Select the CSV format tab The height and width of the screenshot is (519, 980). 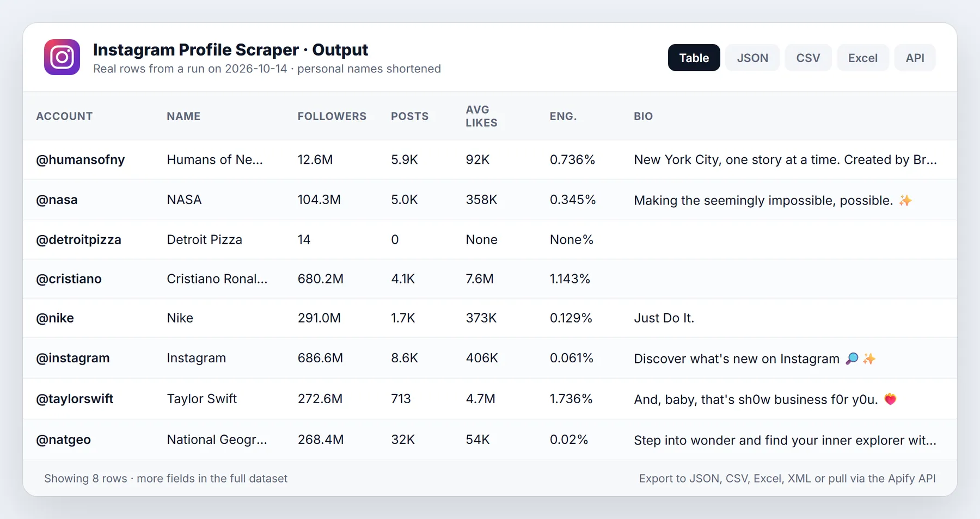tap(808, 58)
